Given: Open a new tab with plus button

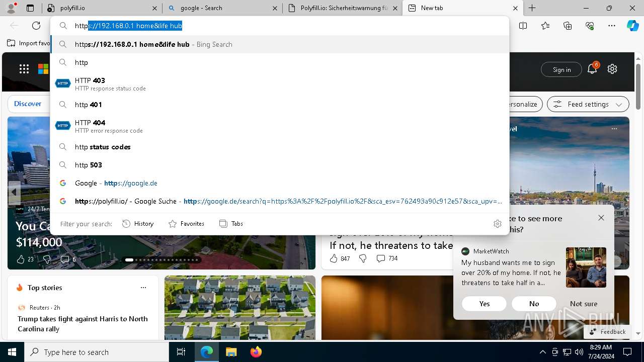Looking at the screenshot, I should click(x=532, y=8).
